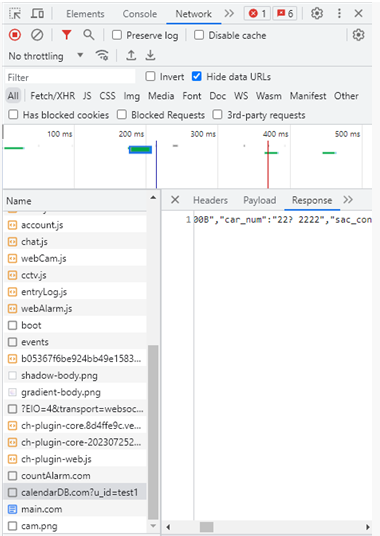The height and width of the screenshot is (536, 380).
Task: Select calendarDB.com?u_id=test1 request
Action: click(x=75, y=493)
